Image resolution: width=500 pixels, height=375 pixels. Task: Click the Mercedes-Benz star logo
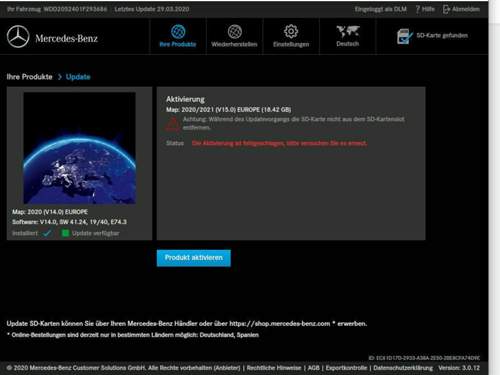coord(18,37)
